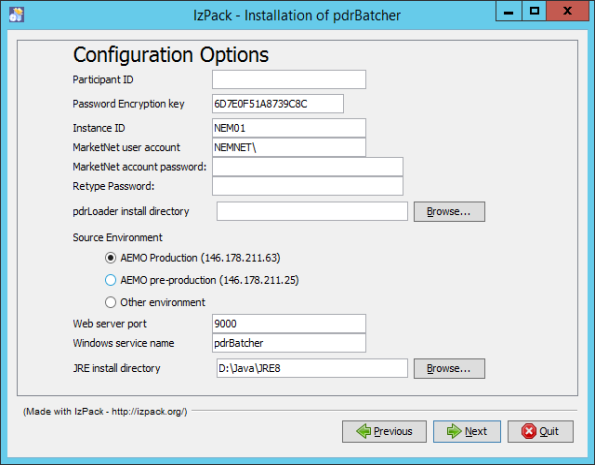Click the pdrLoader install directory text box
The image size is (595, 465).
[x=312, y=211]
